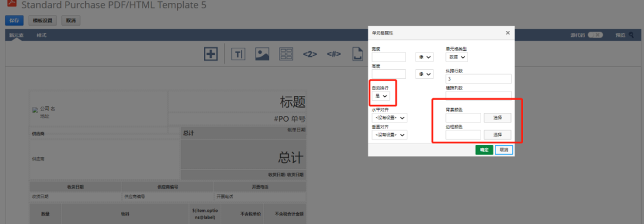Image resolution: width=644 pixels, height=224 pixels.
Task: Switch to the 新元素 tab
Action: [x=17, y=35]
